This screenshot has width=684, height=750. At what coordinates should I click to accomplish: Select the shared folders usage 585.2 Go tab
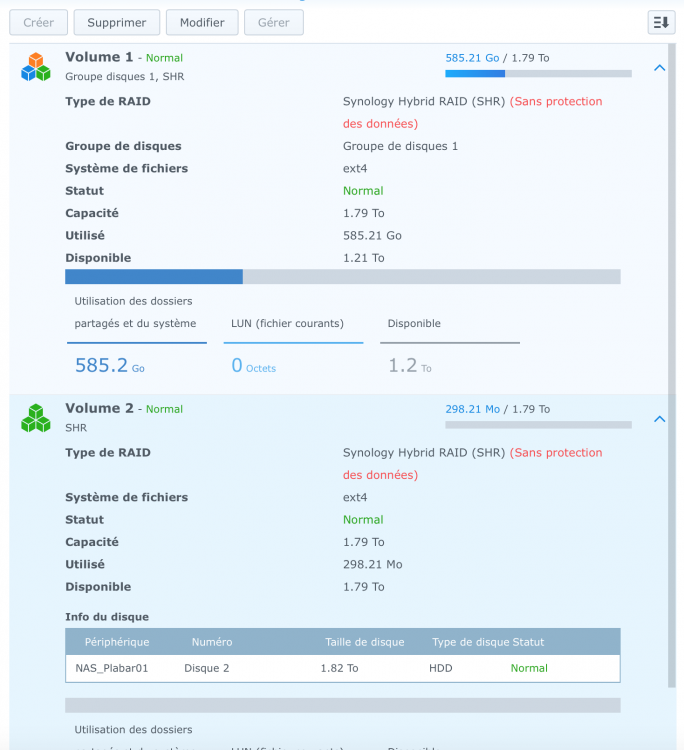(x=137, y=335)
